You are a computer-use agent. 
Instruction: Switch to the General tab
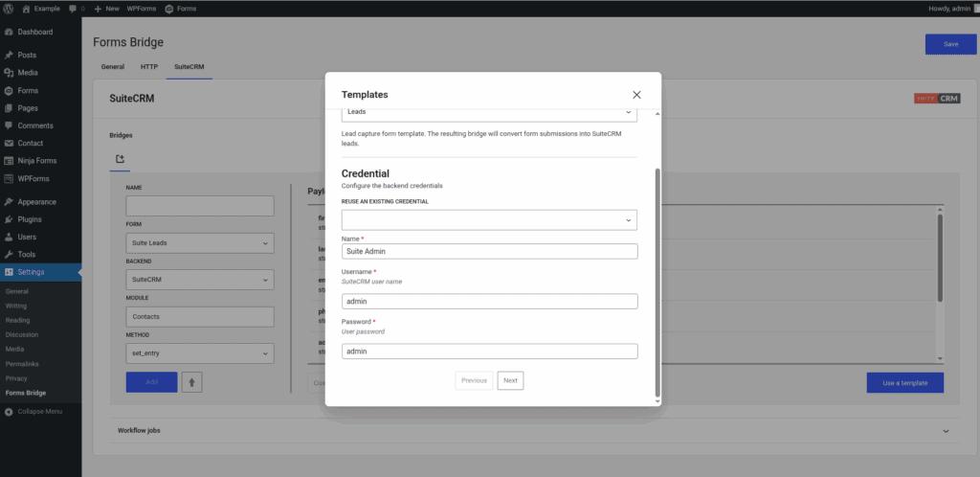113,67
